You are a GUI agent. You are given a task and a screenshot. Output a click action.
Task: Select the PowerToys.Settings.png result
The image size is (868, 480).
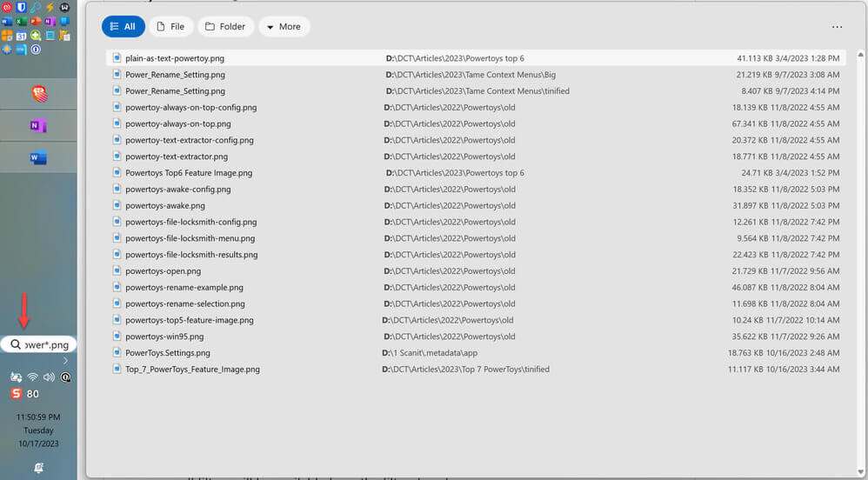(x=476, y=353)
